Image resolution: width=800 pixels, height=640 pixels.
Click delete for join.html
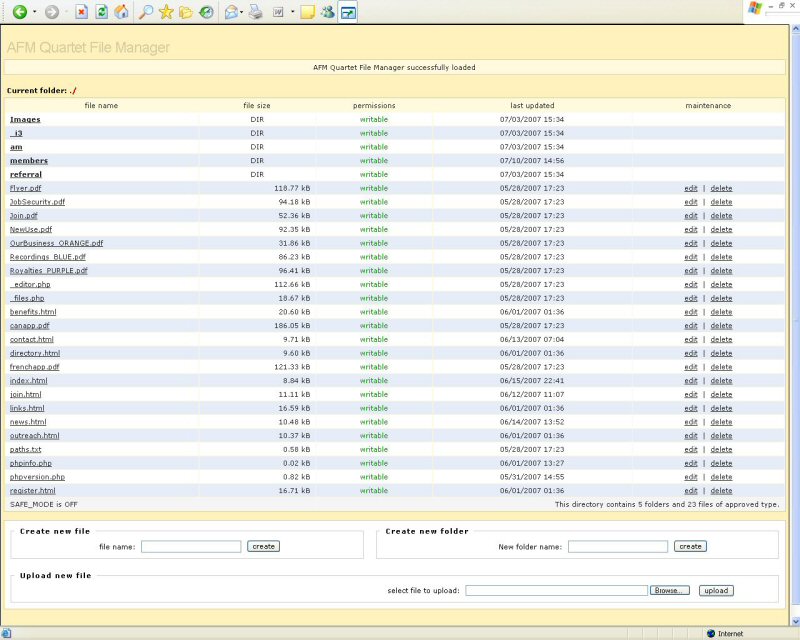click(721, 395)
